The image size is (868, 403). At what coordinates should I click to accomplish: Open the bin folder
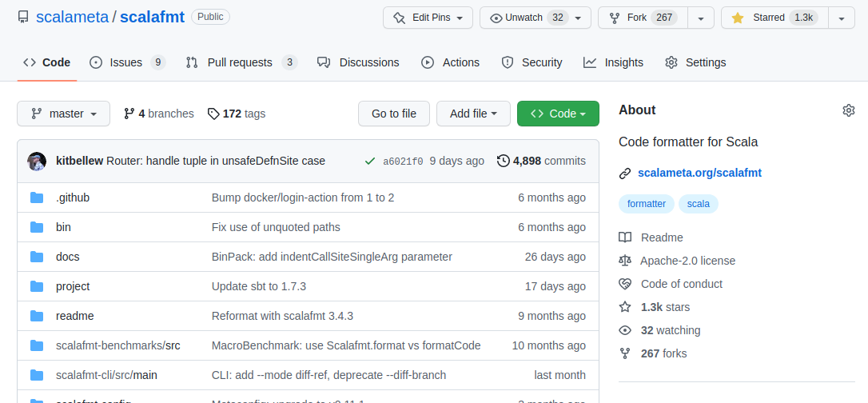63,228
